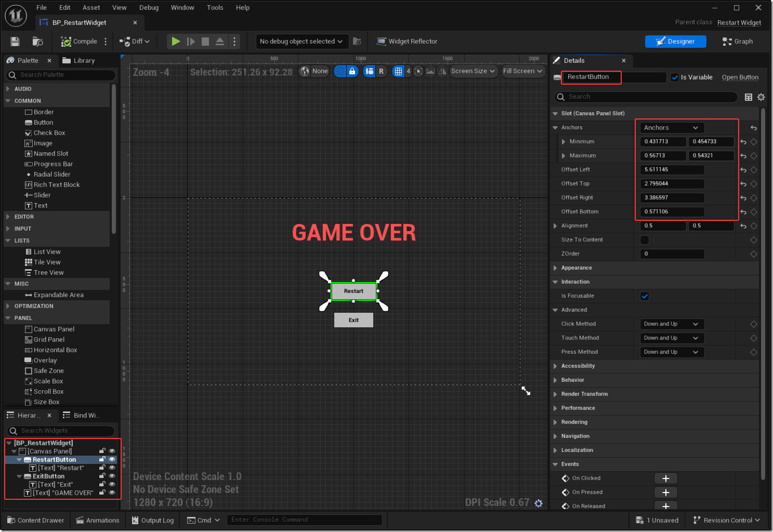Open the Output Log
This screenshot has width=773, height=532.
[153, 521]
